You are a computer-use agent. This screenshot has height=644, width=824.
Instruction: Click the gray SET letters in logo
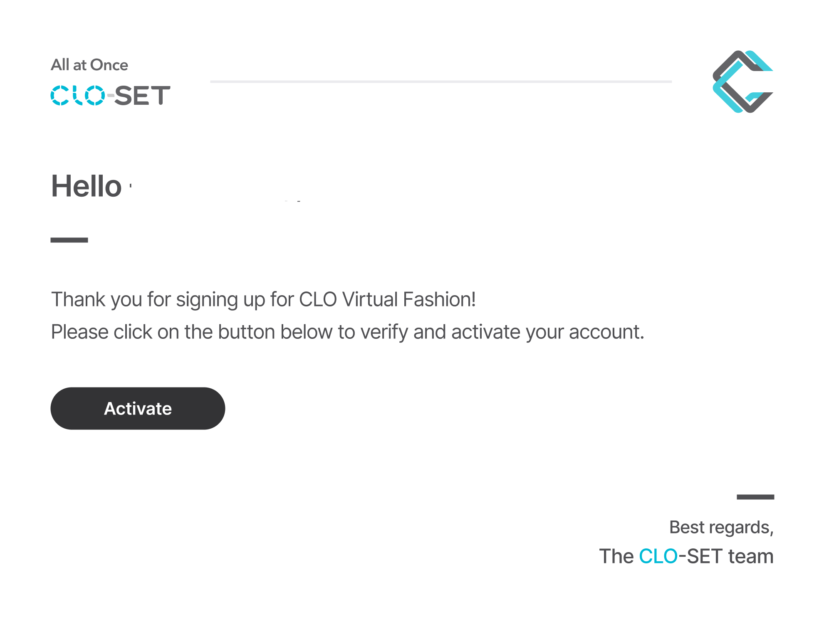143,95
